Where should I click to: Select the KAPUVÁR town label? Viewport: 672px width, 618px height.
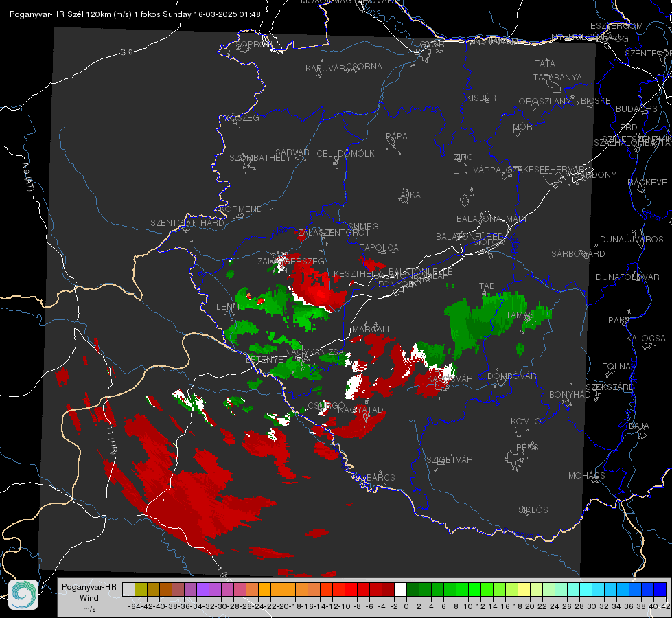tap(325, 69)
